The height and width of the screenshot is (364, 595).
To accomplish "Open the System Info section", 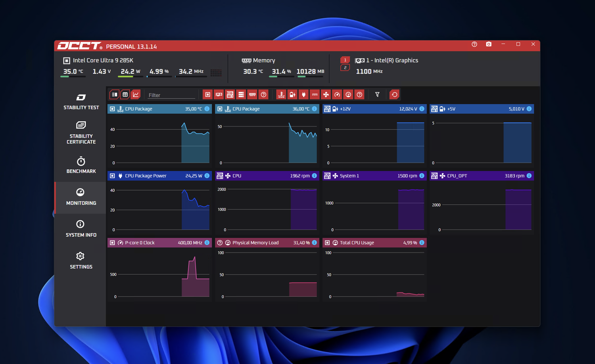I will pos(81,229).
